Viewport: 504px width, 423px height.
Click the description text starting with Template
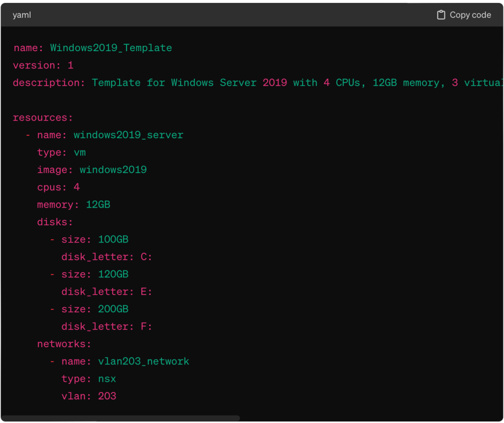click(x=295, y=83)
